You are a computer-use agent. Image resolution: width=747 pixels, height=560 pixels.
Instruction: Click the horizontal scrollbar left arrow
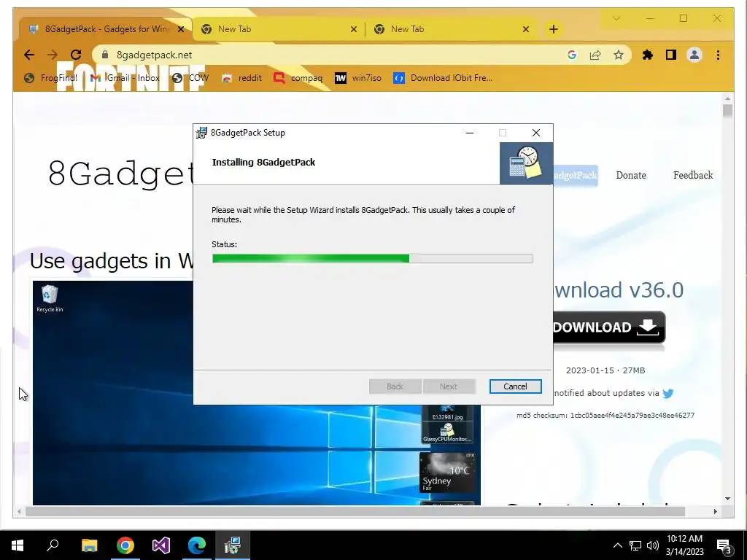coord(19,511)
